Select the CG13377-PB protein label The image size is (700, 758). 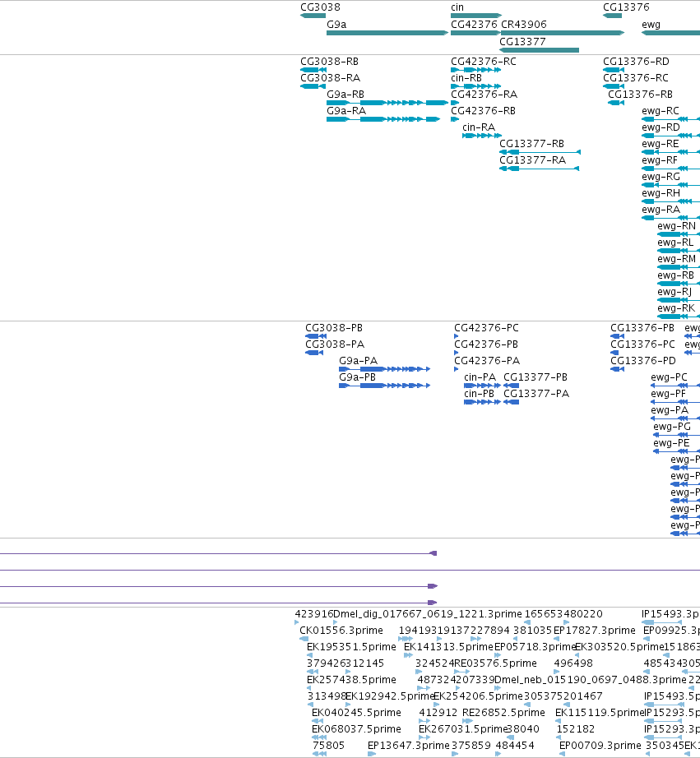(x=535, y=377)
